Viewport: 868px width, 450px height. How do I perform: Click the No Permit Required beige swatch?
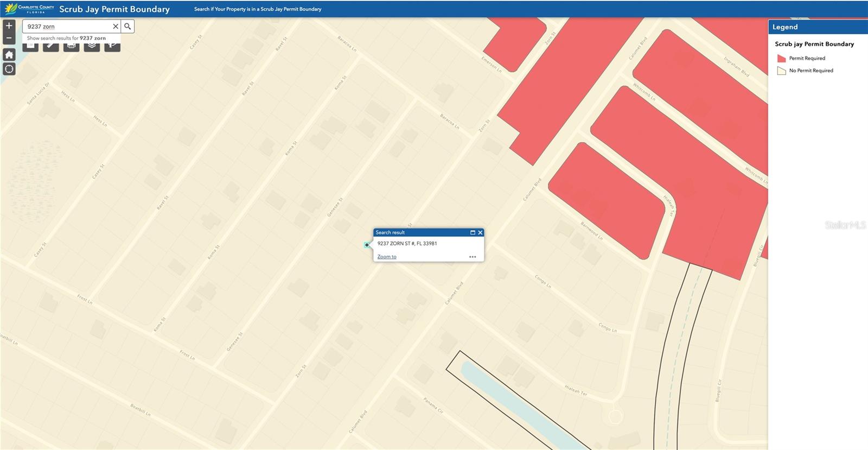781,71
